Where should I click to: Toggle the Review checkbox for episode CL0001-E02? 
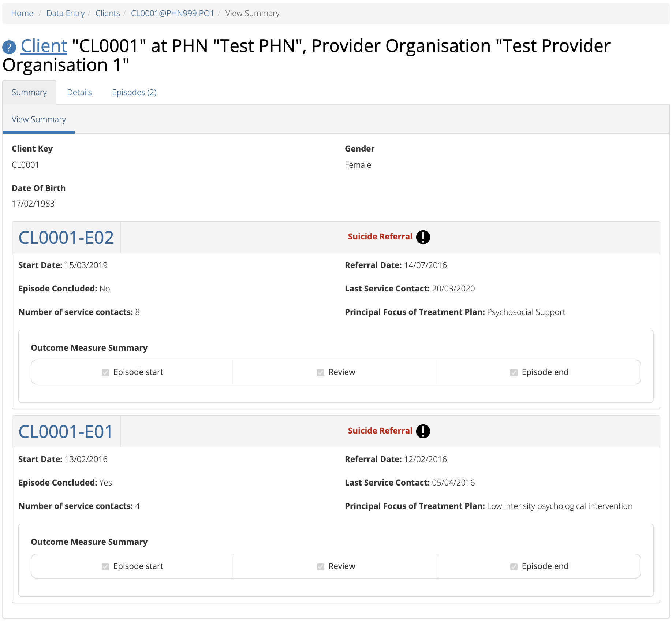[x=320, y=372]
